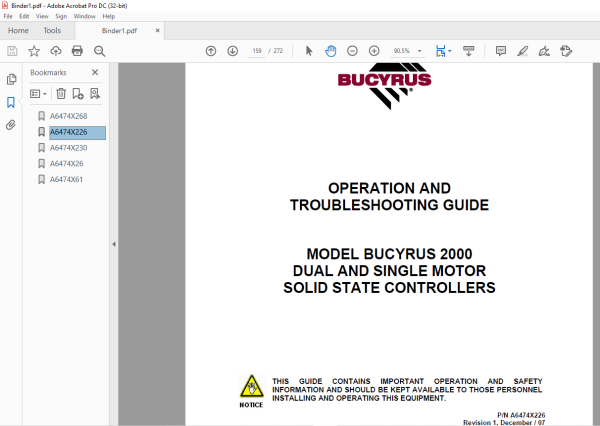
Task: Close the Bookmarks panel
Action: pos(95,72)
